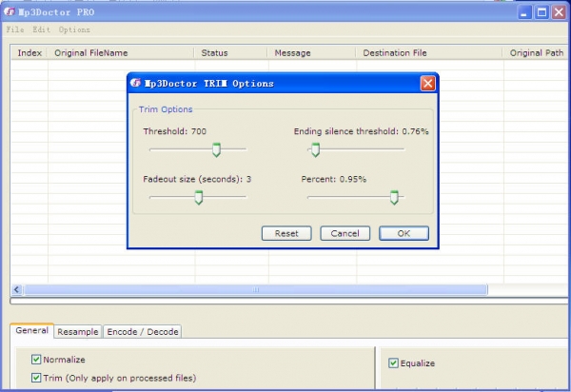Click the Percent slider handle
571x392 pixels.
pyautogui.click(x=394, y=198)
